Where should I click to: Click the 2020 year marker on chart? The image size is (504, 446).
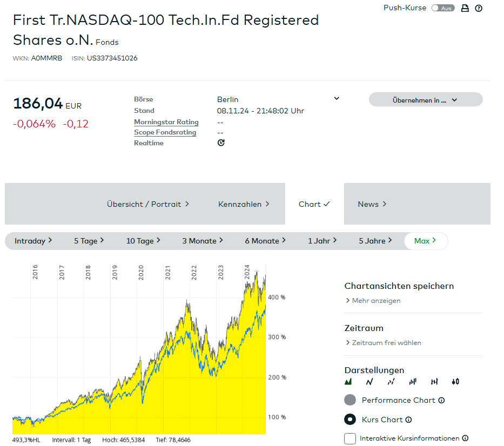click(140, 272)
